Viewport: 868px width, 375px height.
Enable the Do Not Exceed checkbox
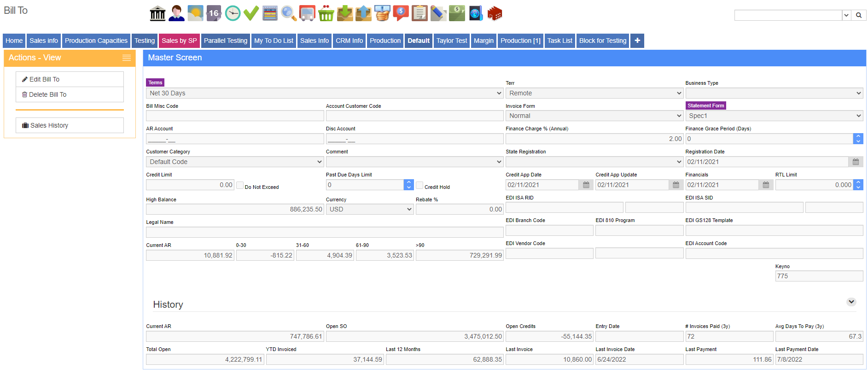pyautogui.click(x=240, y=185)
